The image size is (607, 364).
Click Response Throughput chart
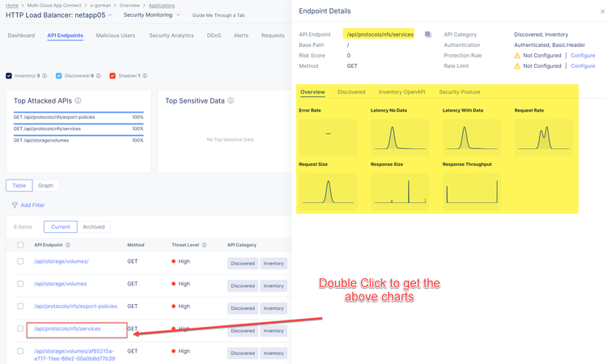(472, 192)
